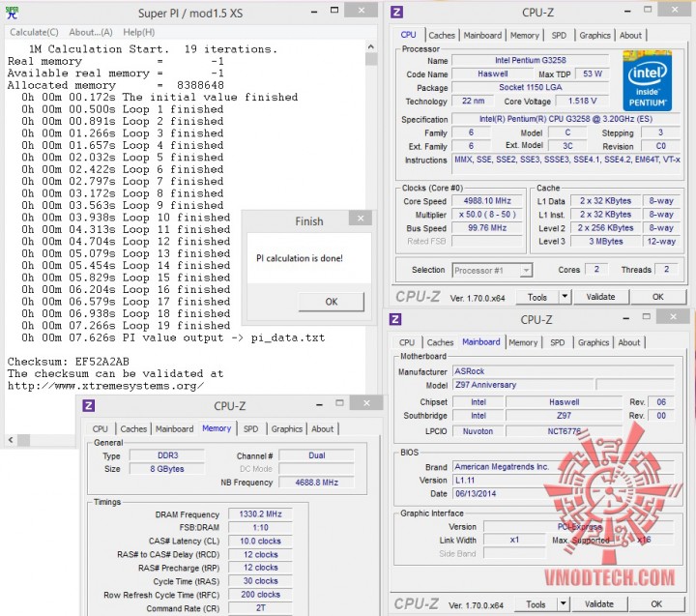The image size is (696, 616).
Task: Select About tab in Memory CPU-Z window
Action: 322,429
